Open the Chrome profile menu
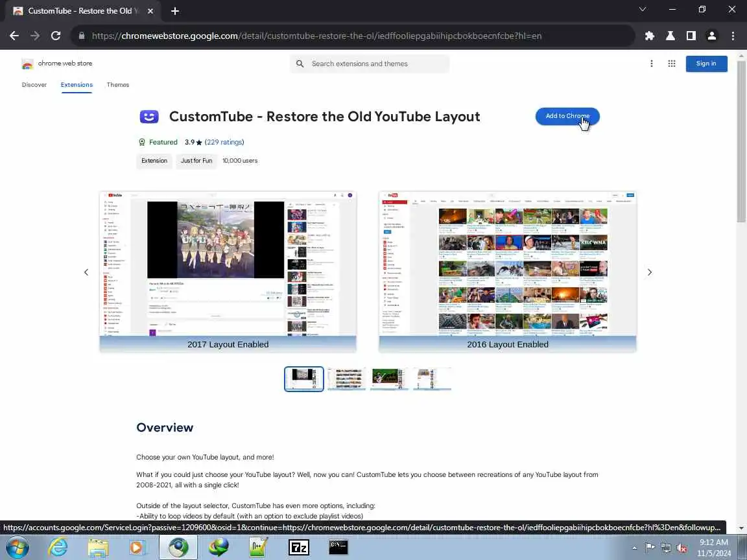 [x=712, y=36]
